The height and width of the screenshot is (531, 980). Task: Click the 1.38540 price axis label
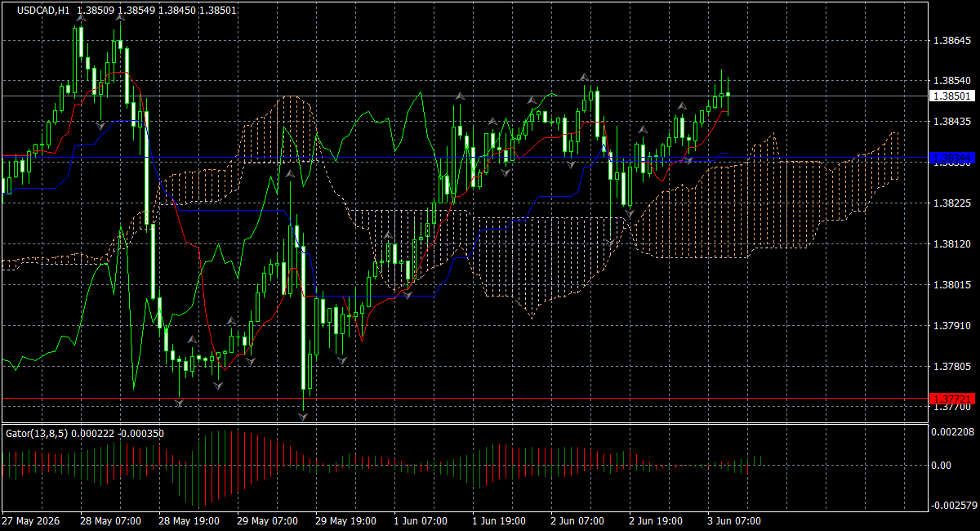pyautogui.click(x=951, y=81)
